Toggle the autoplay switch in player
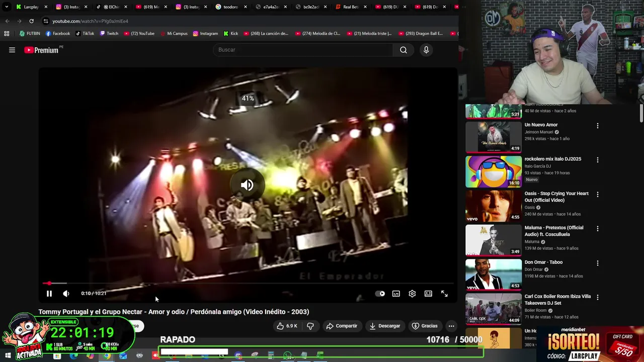The height and width of the screenshot is (362, 644). 380,294
